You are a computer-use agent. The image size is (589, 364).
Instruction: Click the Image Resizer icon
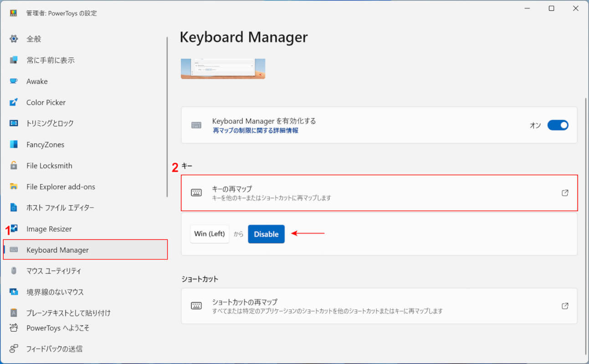(14, 228)
